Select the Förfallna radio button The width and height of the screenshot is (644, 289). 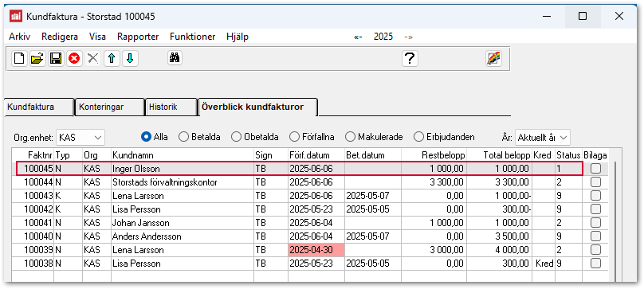coord(294,137)
